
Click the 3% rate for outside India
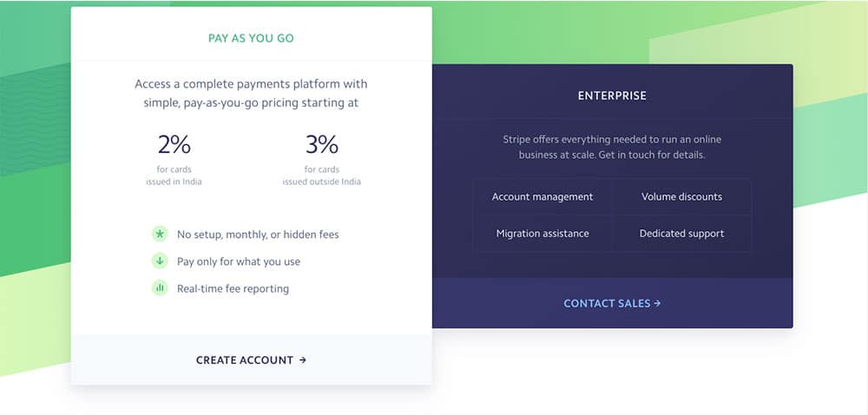click(322, 145)
